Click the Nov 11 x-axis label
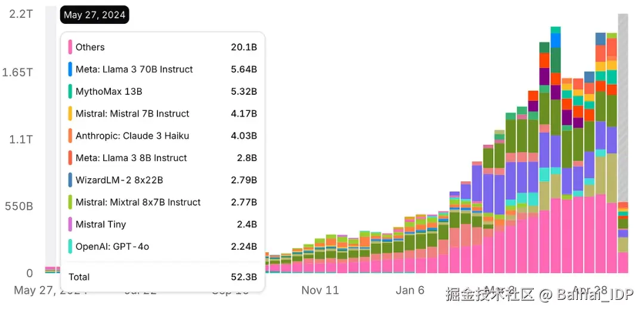644x313 pixels. coord(320,290)
